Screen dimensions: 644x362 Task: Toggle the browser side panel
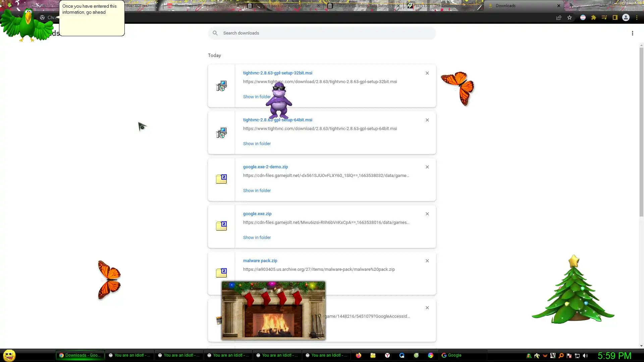pos(615,18)
